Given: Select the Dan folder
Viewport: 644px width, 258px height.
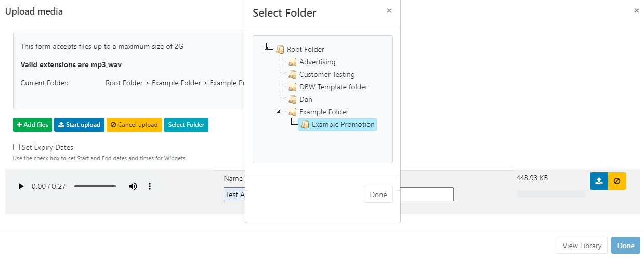Looking at the screenshot, I should [306, 99].
